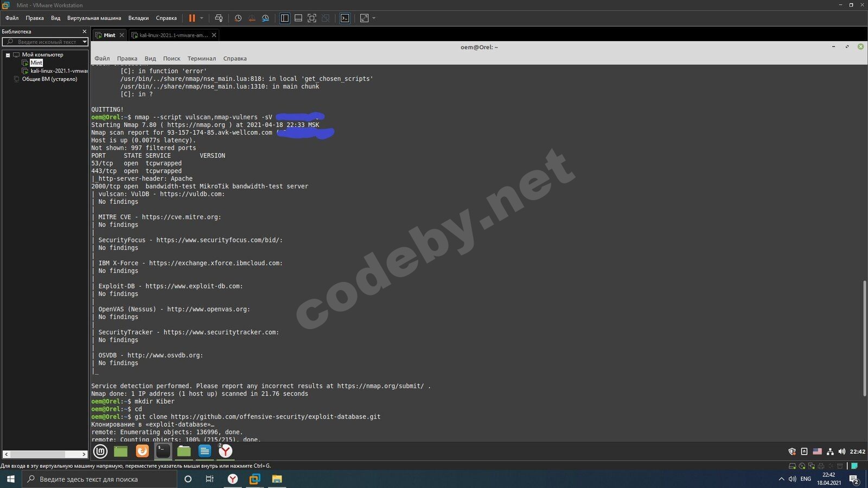Viewport: 868px width, 488px height.
Task: Open the terminal Справка menu
Action: click(x=235, y=59)
